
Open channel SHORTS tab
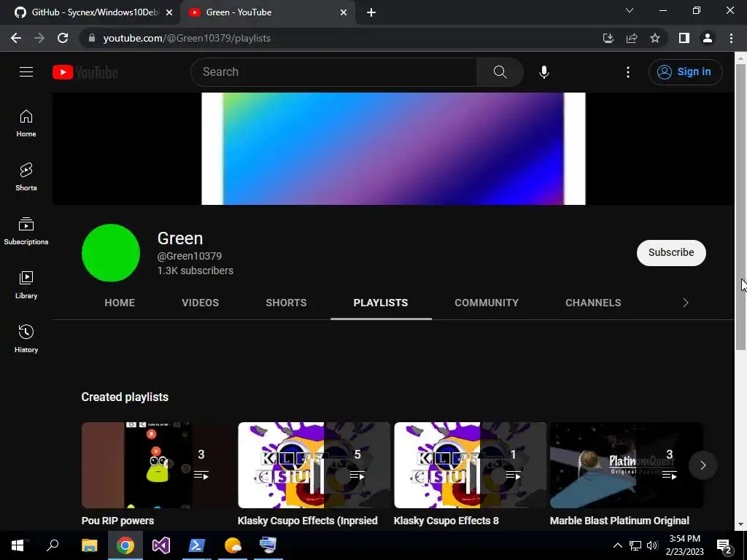pyautogui.click(x=286, y=303)
